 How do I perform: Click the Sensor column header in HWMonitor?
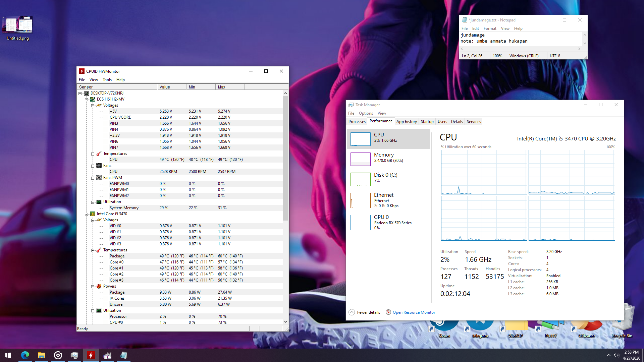[117, 87]
